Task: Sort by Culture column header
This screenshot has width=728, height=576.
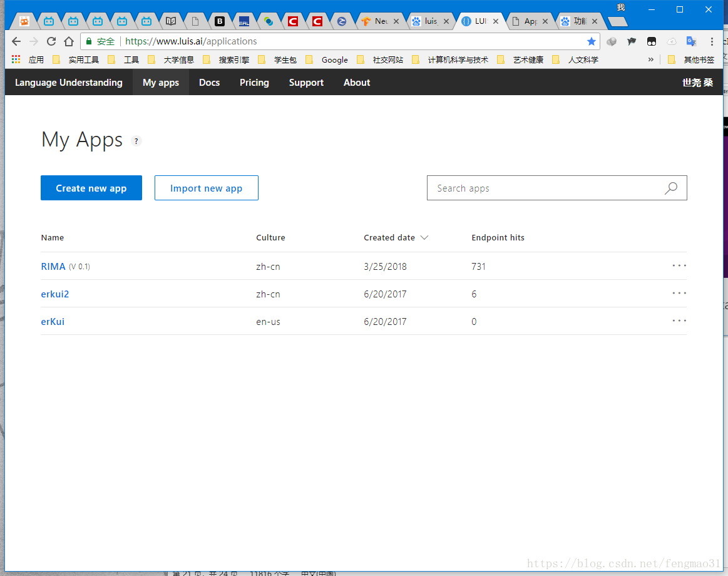Action: click(270, 237)
